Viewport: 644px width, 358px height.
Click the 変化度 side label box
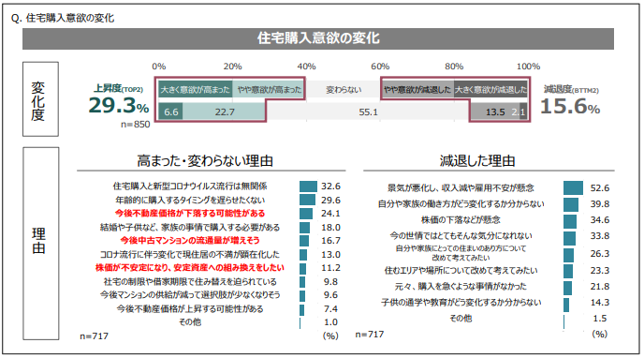[x=40, y=99]
